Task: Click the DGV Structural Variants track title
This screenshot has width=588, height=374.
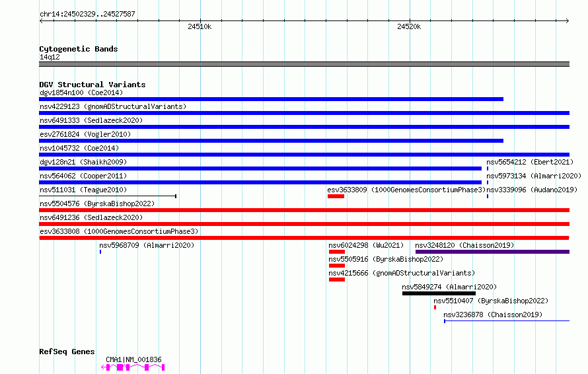Action: tap(92, 85)
